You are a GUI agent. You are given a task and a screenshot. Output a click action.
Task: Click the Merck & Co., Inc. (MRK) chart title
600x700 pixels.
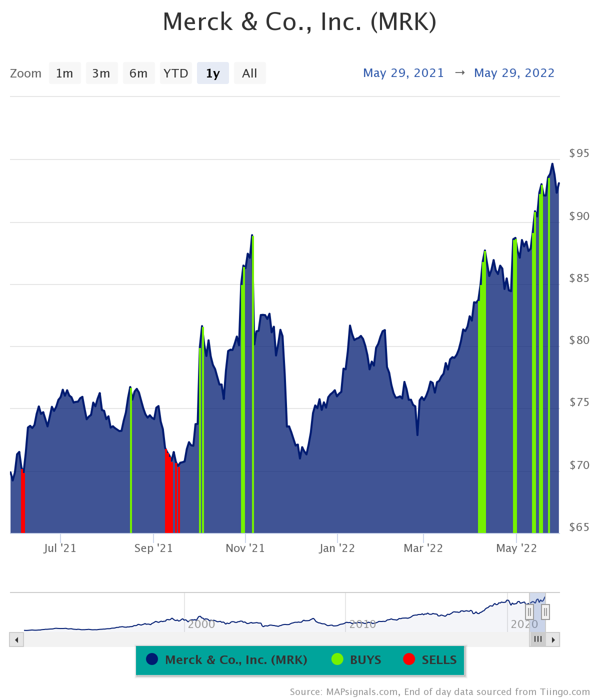point(299,22)
